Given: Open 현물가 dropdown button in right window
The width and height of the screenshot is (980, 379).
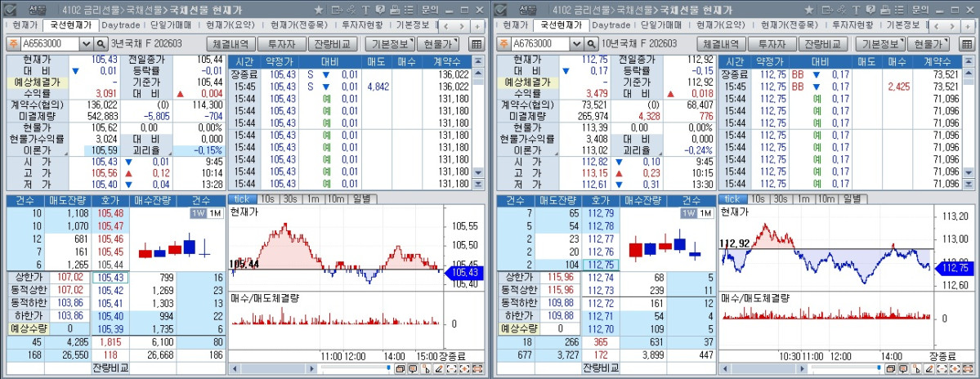Looking at the screenshot, I should pos(928,44).
